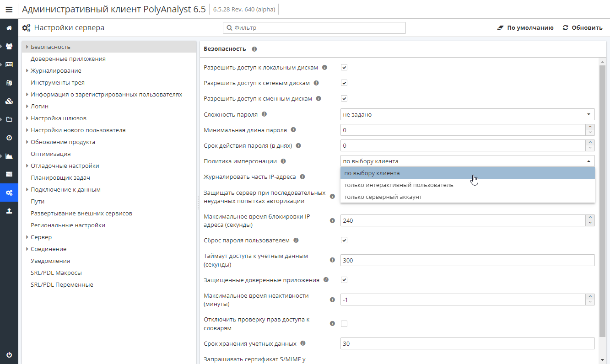Screen dimensions: 610x364
Task: Click the settings panel vertical scrollbar
Action: (602, 201)
